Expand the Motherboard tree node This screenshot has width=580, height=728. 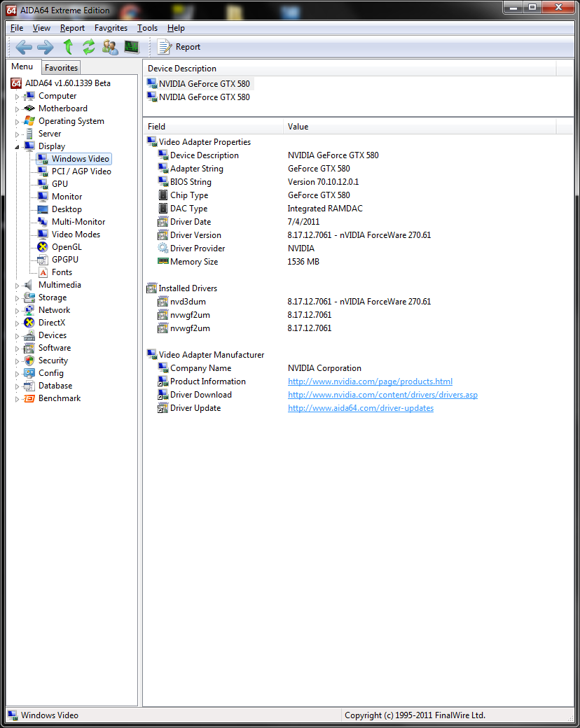18,109
